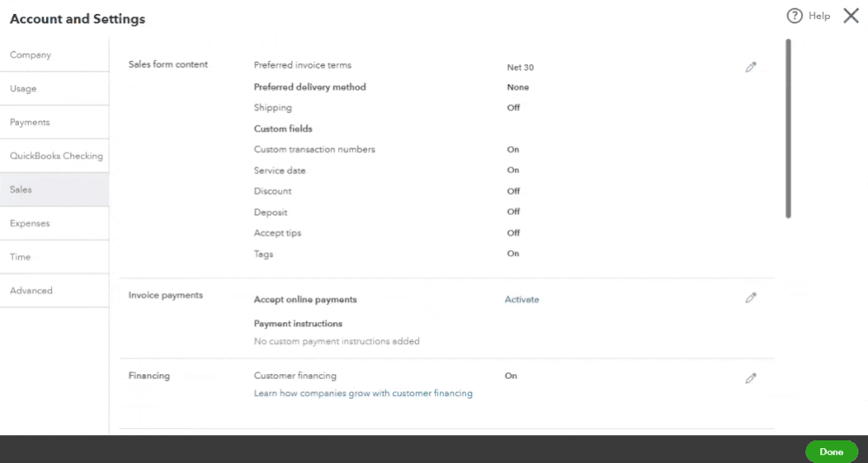Open the Advanced settings tab

31,291
